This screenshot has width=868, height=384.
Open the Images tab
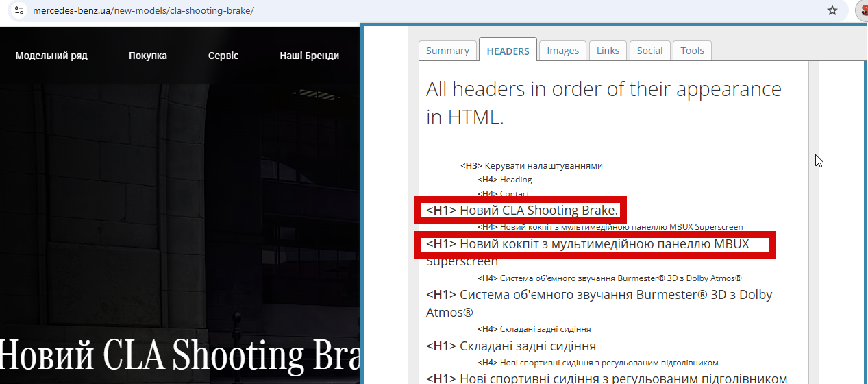(x=562, y=51)
